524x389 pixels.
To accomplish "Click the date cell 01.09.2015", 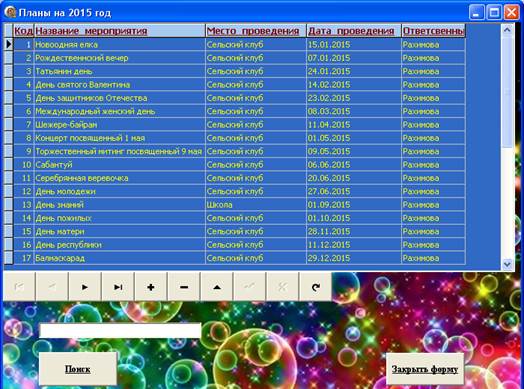I will click(x=354, y=205).
